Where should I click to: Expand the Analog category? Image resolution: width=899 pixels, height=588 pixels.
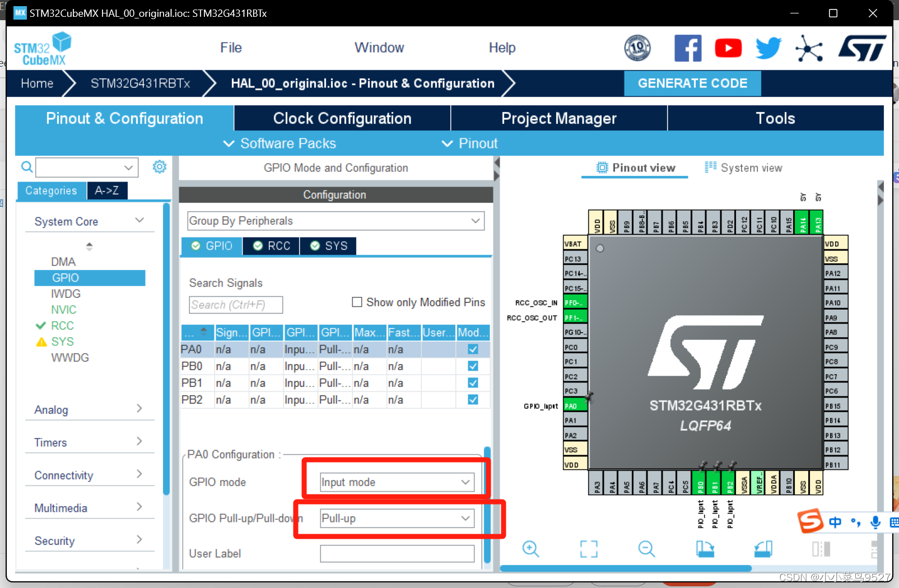pos(139,409)
